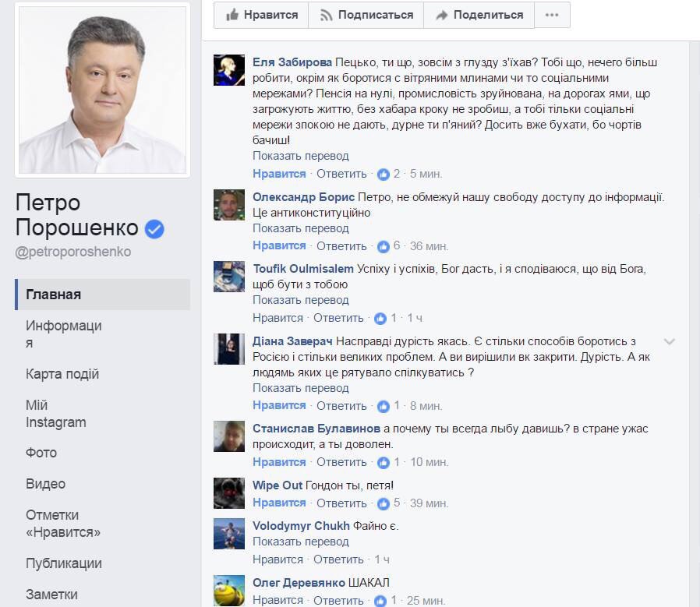Click Еля Забирова's avatar thumbnail
Viewport: 700px width, 607px height.
point(229,70)
